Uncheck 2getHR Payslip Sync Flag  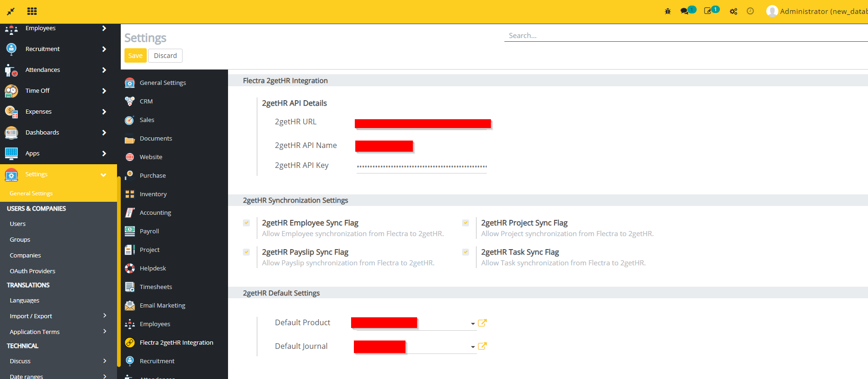click(247, 252)
